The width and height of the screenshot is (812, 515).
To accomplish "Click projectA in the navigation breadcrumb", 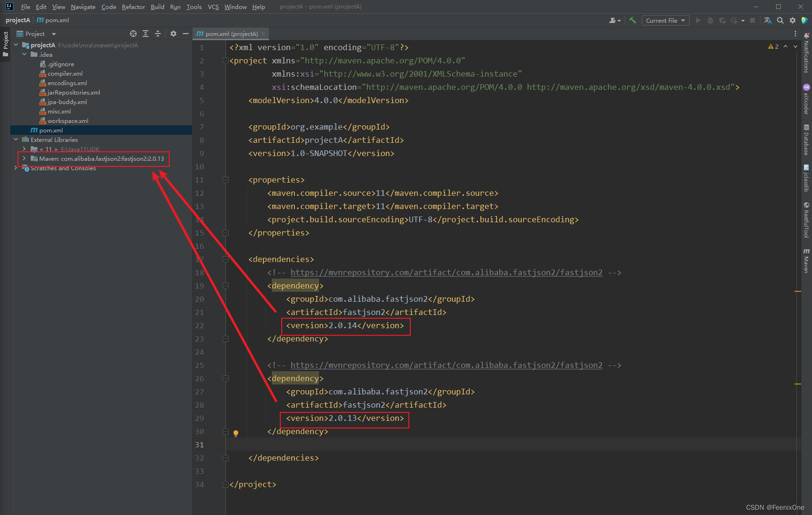I will pyautogui.click(x=17, y=20).
